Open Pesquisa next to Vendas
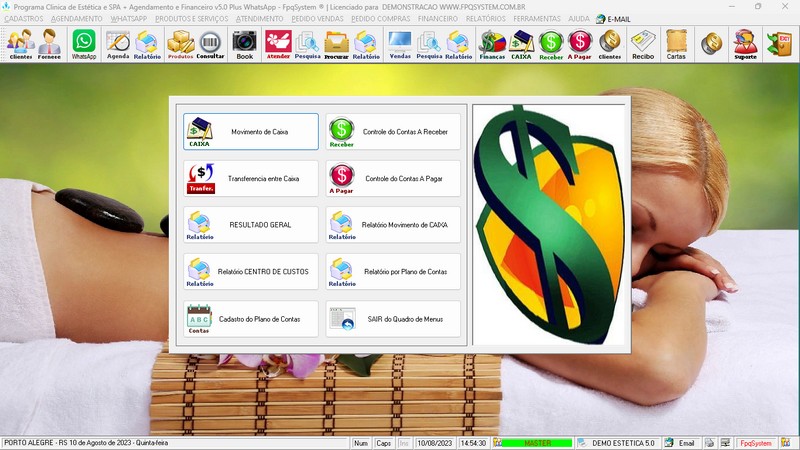Image resolution: width=800 pixels, height=450 pixels. (x=429, y=44)
